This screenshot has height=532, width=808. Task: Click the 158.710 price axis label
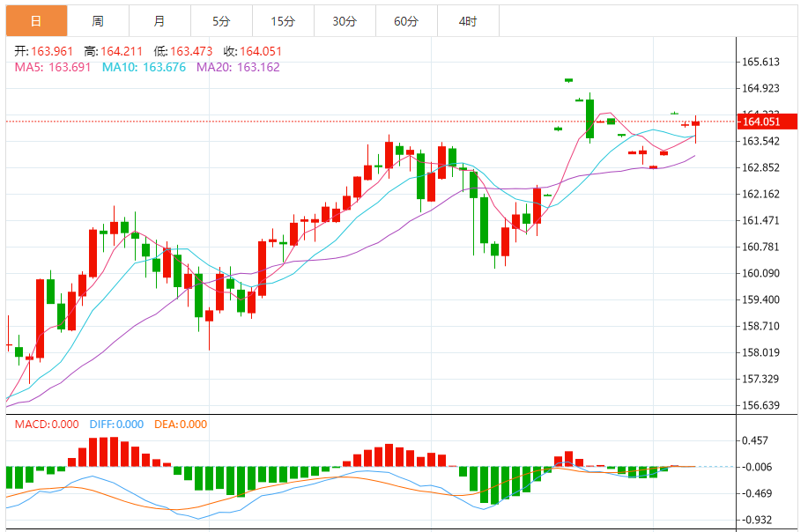coord(760,326)
